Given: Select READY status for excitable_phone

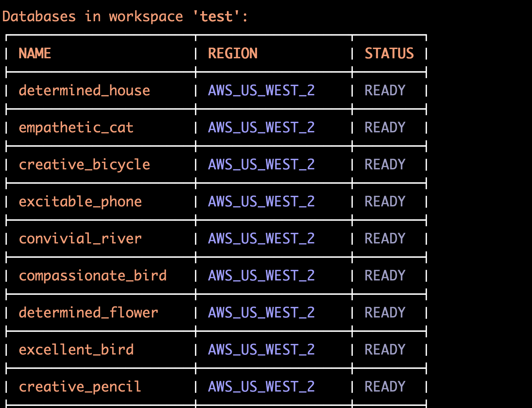Looking at the screenshot, I should (x=385, y=202).
